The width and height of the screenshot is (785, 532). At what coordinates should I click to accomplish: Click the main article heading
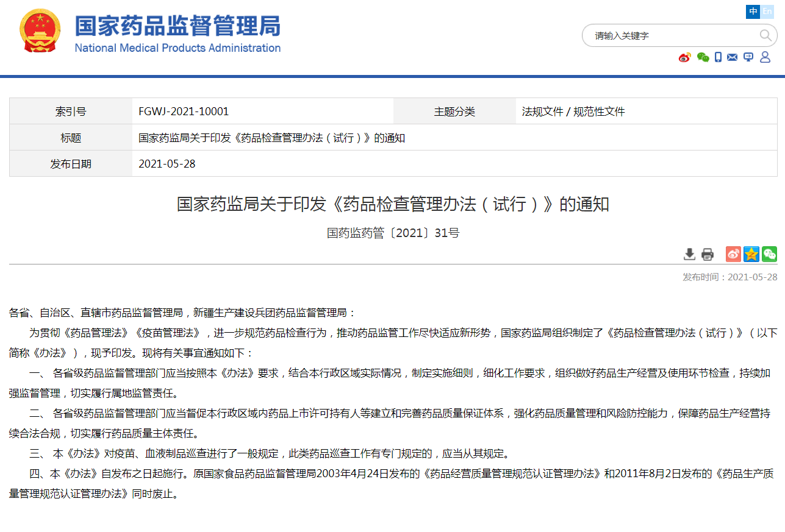click(x=393, y=204)
